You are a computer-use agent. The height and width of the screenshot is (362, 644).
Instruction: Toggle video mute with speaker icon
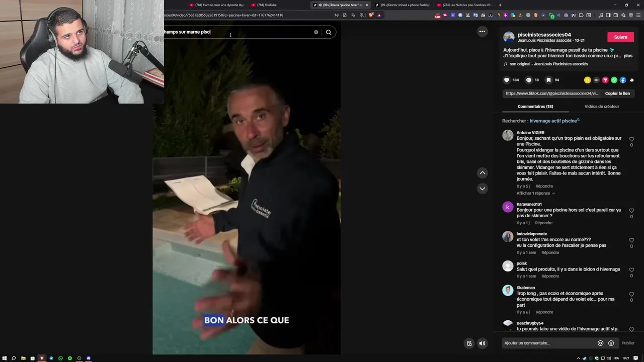[x=482, y=343]
